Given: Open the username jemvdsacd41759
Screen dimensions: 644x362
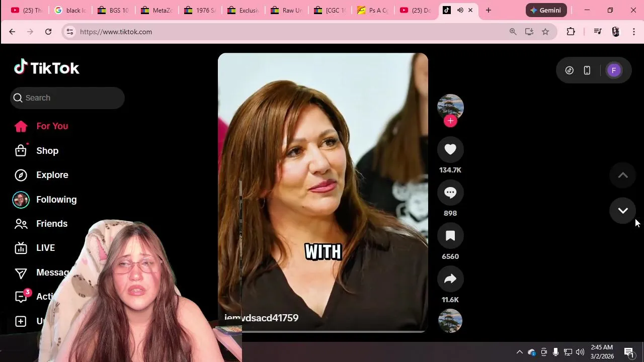Looking at the screenshot, I should click(262, 318).
